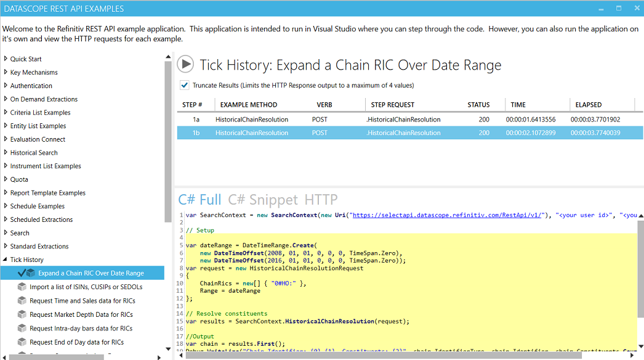This screenshot has width=644, height=360.
Task: Expand the Instrument List Examples node
Action: click(x=6, y=166)
